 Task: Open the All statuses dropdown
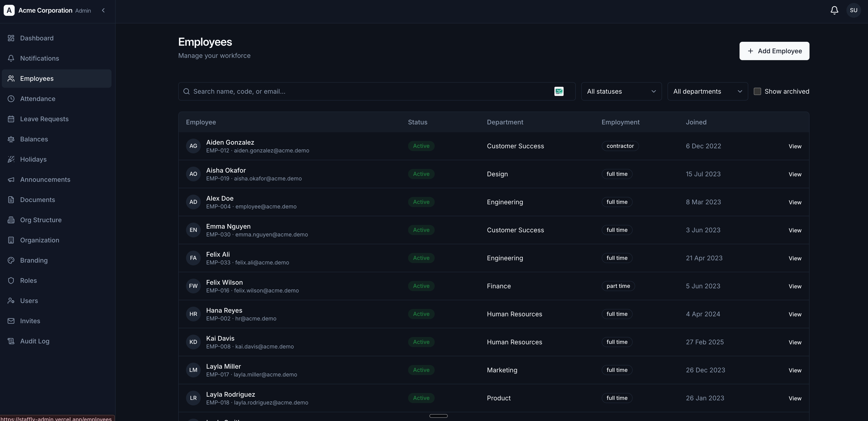pos(621,91)
